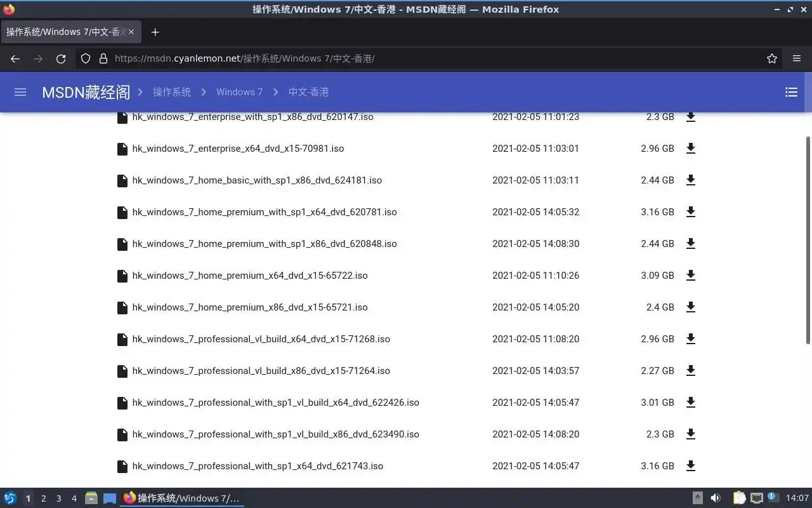Image resolution: width=812 pixels, height=508 pixels.
Task: Open clipboard manager tray icon
Action: 739,498
